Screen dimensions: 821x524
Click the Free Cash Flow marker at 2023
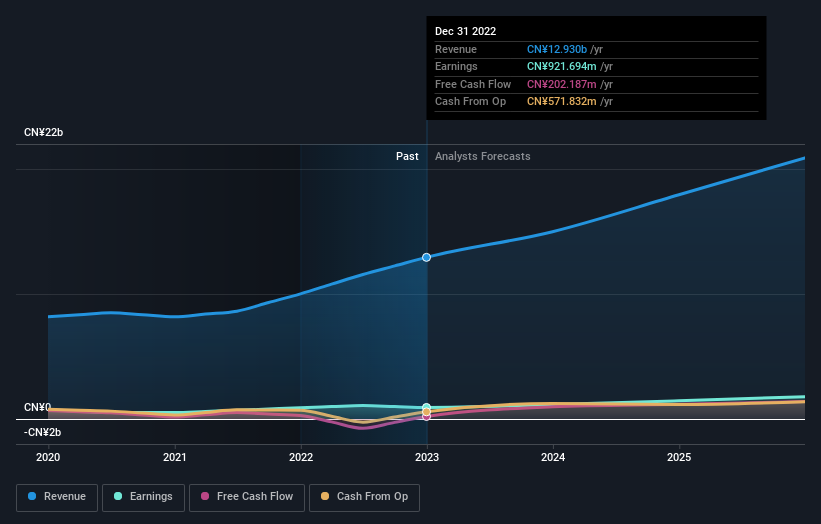pyautogui.click(x=427, y=417)
